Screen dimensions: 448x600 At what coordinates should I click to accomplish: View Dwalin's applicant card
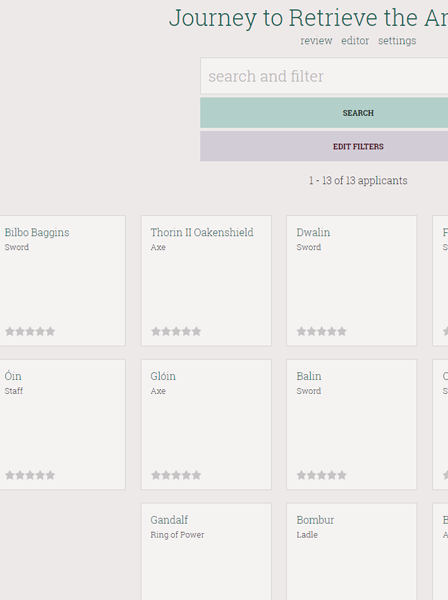coord(352,280)
